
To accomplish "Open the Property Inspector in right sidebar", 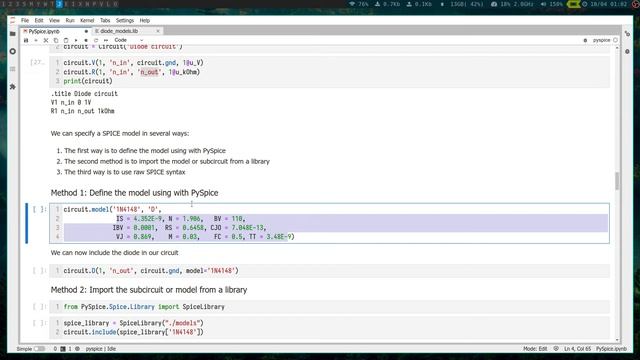I will click(x=627, y=34).
